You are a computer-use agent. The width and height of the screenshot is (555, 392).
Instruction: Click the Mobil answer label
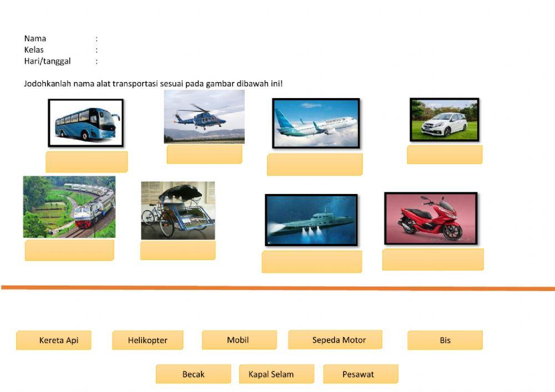click(x=239, y=340)
